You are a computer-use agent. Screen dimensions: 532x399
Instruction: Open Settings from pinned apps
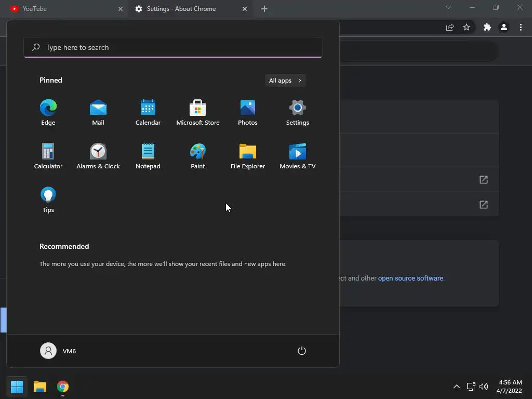[x=298, y=113]
